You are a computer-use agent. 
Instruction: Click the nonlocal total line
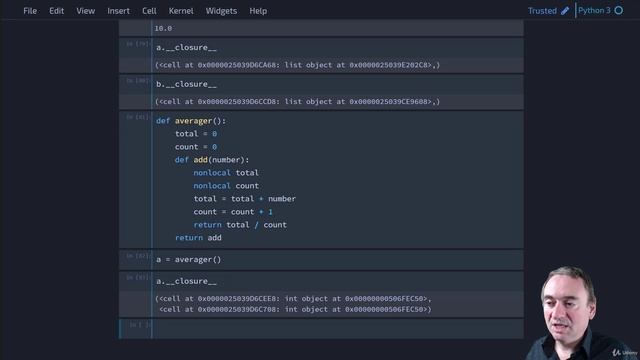pyautogui.click(x=226, y=173)
